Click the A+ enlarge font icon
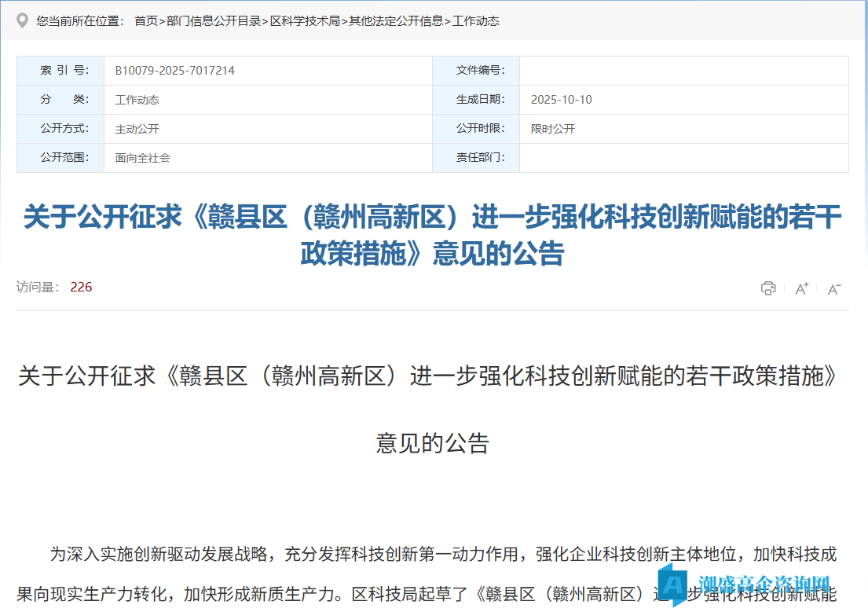 click(x=800, y=288)
